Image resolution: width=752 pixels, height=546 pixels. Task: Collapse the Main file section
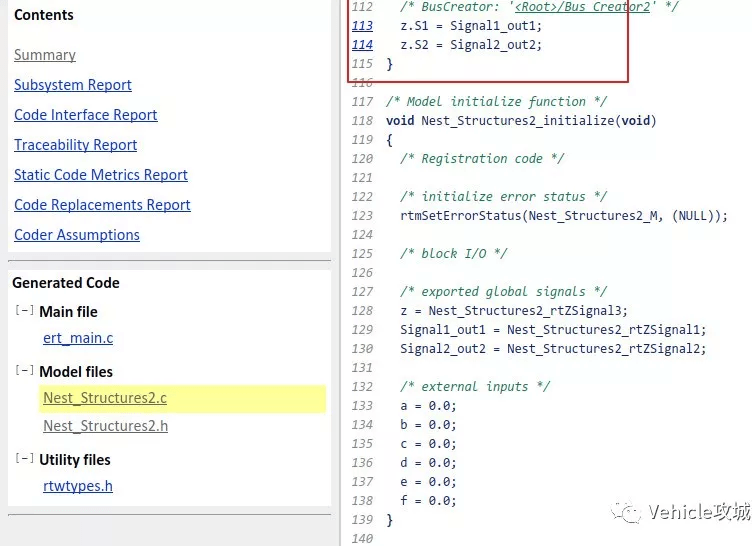(x=24, y=310)
